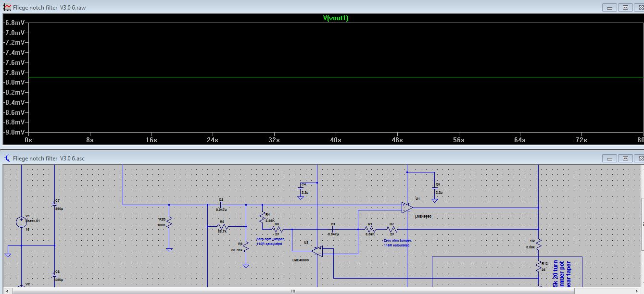The height and width of the screenshot is (294, 644).
Task: Select capacitor C7 symbol
Action: click(x=54, y=204)
